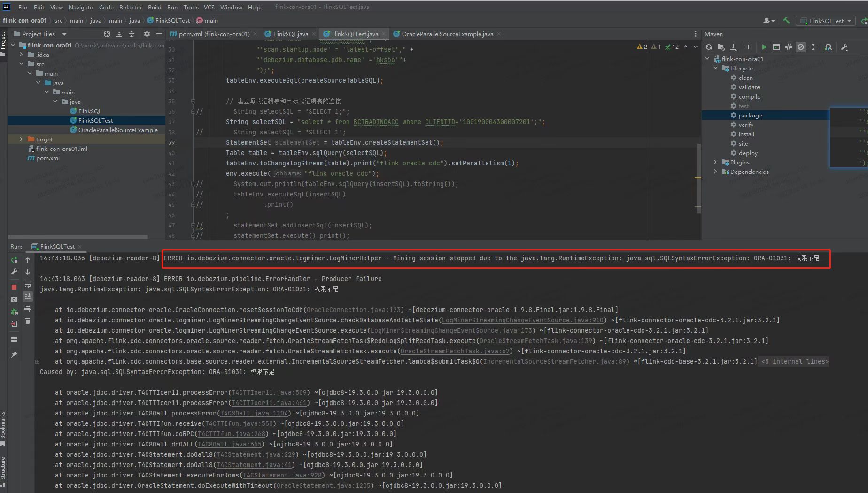Toggle soft-wrap in console output

(28, 284)
